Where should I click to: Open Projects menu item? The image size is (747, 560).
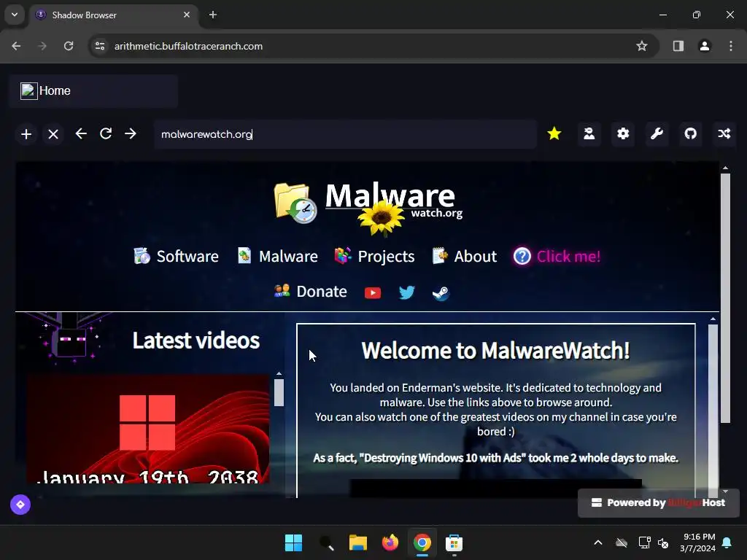pos(374,256)
